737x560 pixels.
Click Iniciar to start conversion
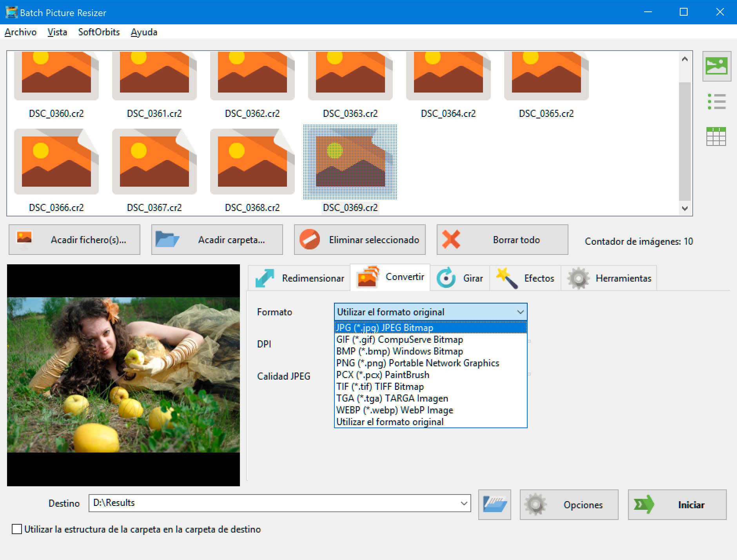tap(677, 505)
